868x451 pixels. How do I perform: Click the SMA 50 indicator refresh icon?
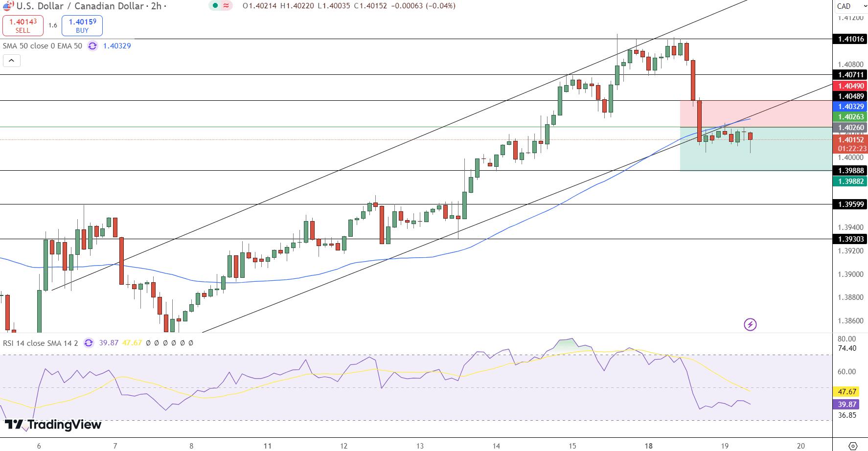(92, 46)
